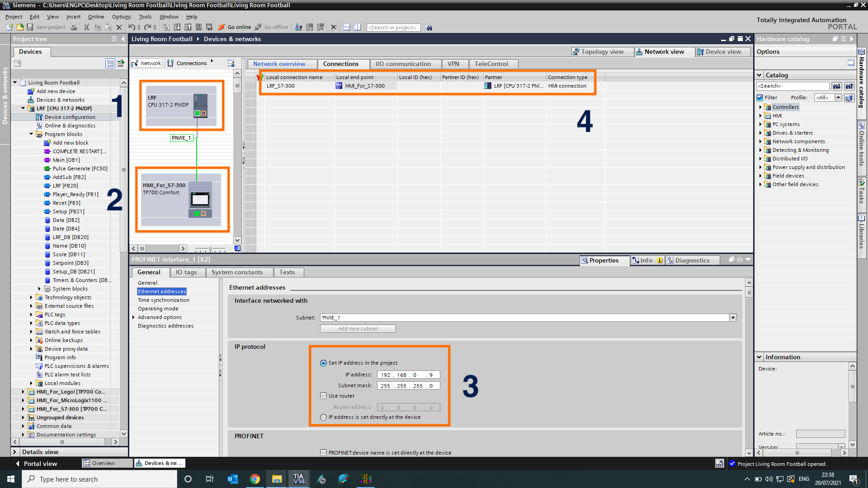Click the Add new subnet button
This screenshot has height=488, width=868.
click(358, 328)
